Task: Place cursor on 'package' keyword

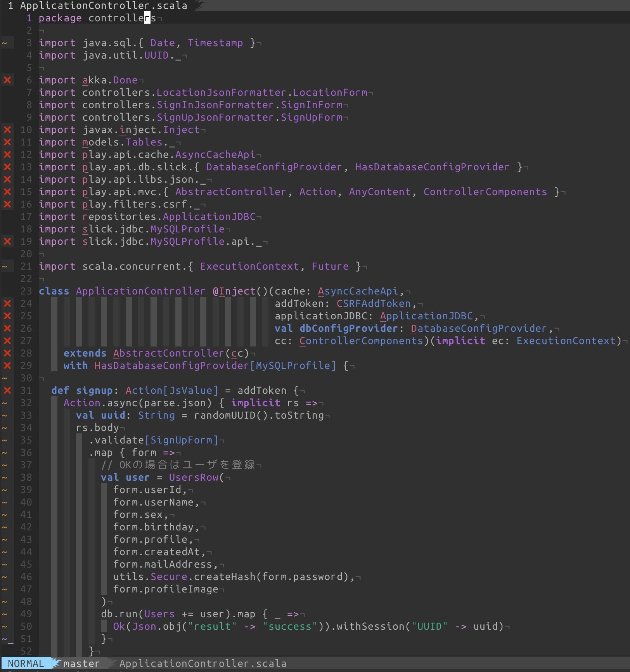Action: 60,18
